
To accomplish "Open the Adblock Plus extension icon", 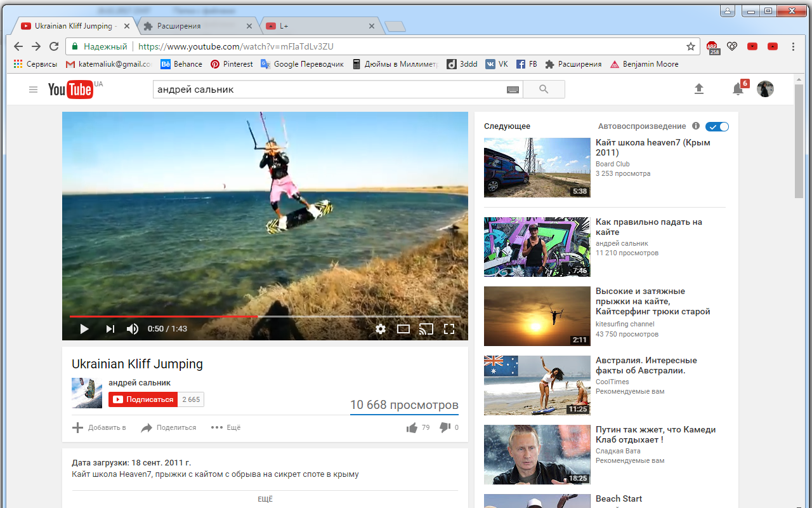I will [x=712, y=46].
